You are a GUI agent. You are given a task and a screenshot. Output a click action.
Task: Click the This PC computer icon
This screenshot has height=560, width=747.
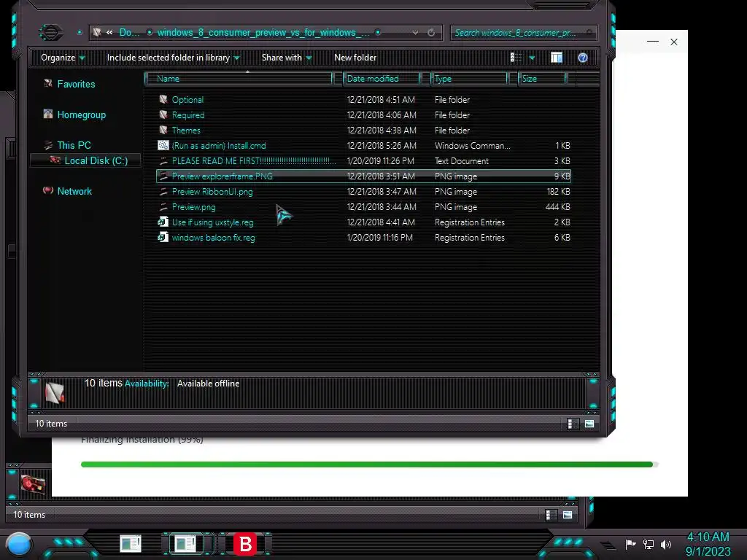tap(47, 145)
